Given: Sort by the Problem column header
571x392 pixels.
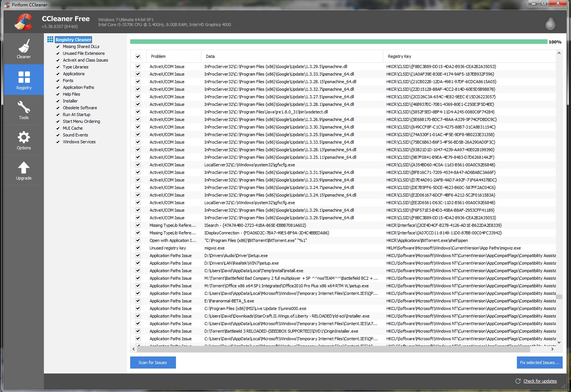Looking at the screenshot, I should pos(173,56).
